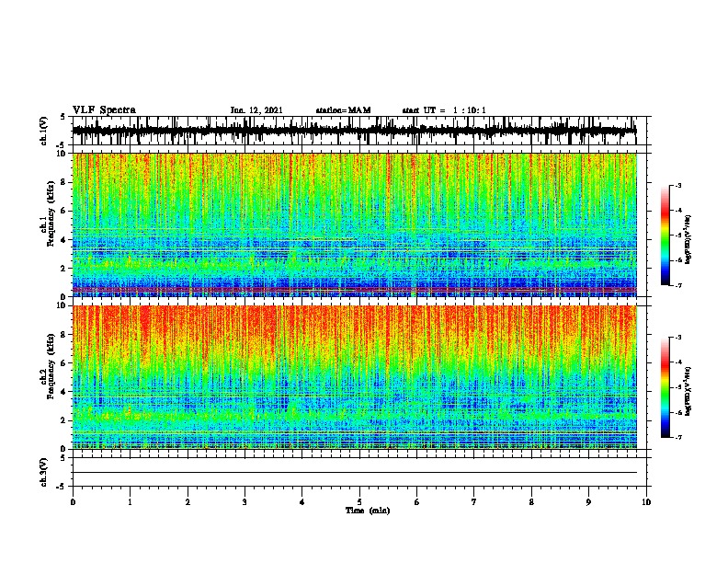Click the "5" tick on the ch.1(V) axis

click(63, 117)
